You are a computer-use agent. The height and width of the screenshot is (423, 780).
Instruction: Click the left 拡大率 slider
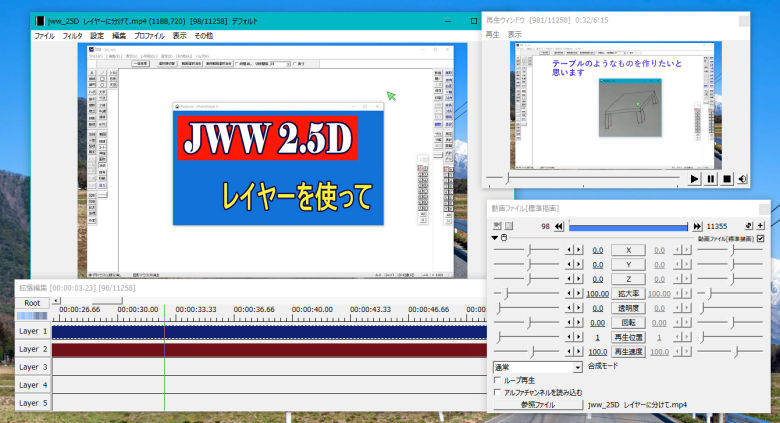coord(527,294)
